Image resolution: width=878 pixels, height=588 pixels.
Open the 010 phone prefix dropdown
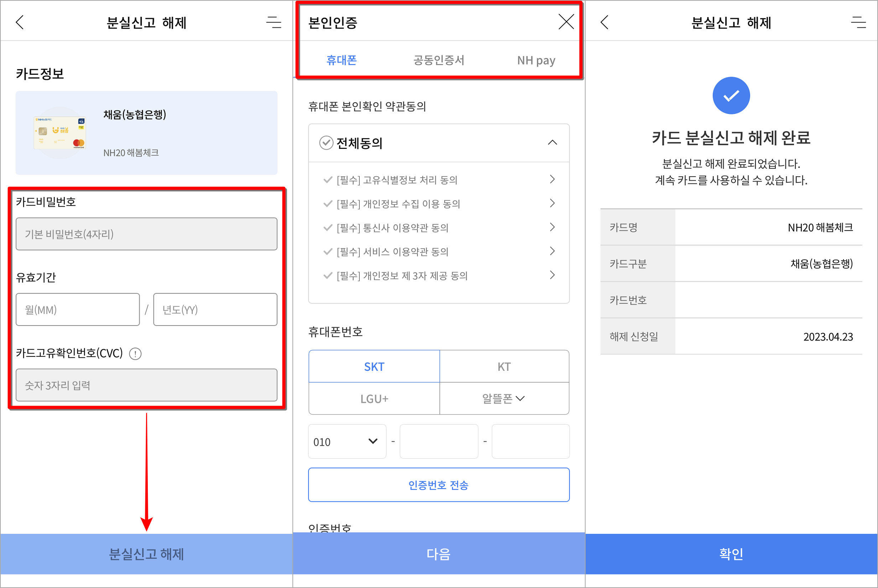(x=347, y=441)
